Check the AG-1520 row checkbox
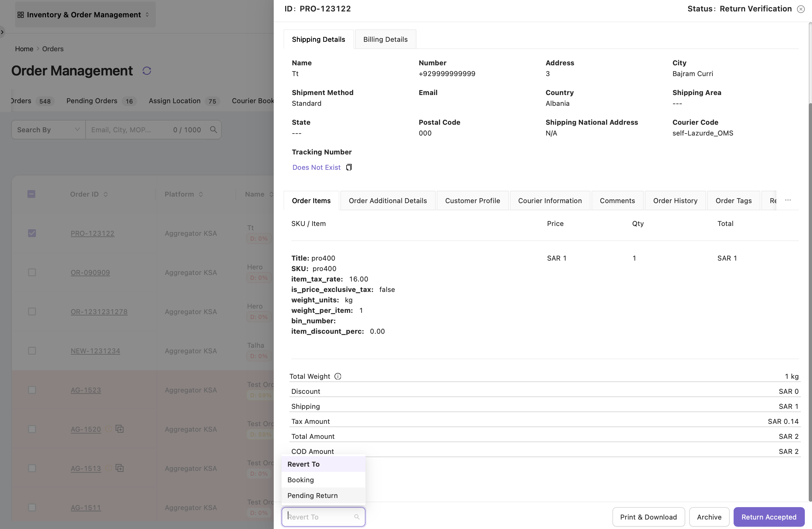The height and width of the screenshot is (529, 812). point(32,429)
